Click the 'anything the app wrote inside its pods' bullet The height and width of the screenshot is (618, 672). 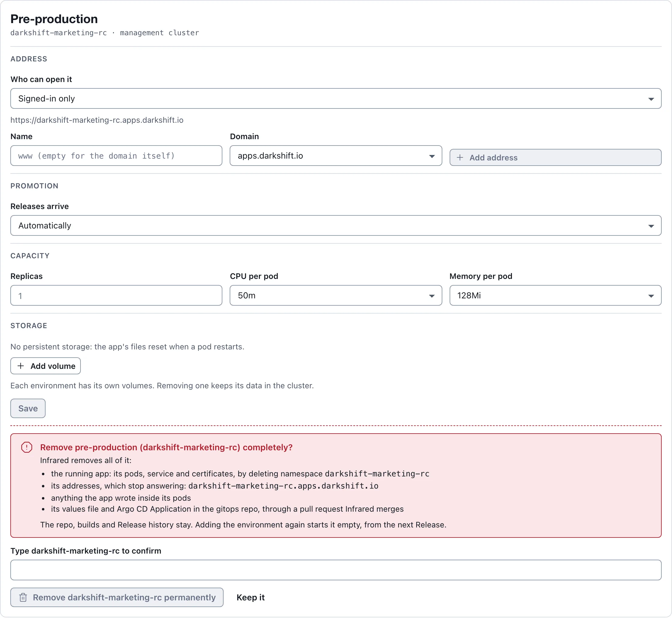tap(121, 498)
